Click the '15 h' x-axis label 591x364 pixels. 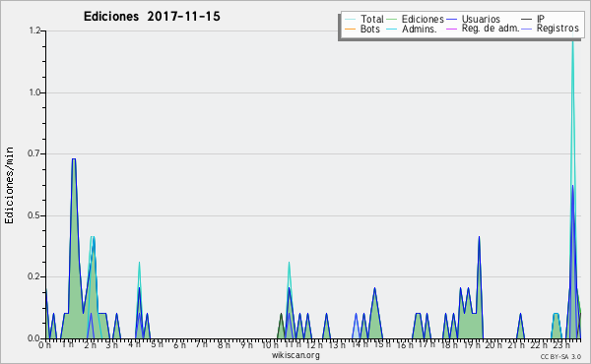click(382, 344)
